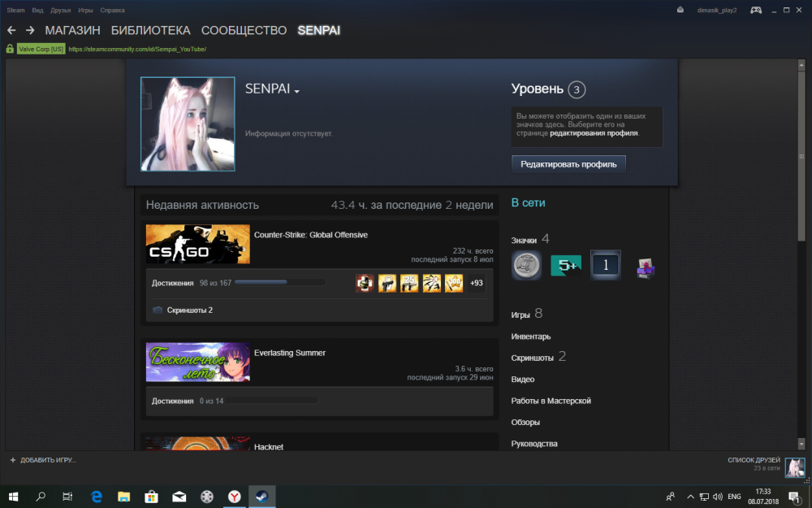Screen dimensions: 812x508
Task: Open the Steam menu
Action: point(15,11)
